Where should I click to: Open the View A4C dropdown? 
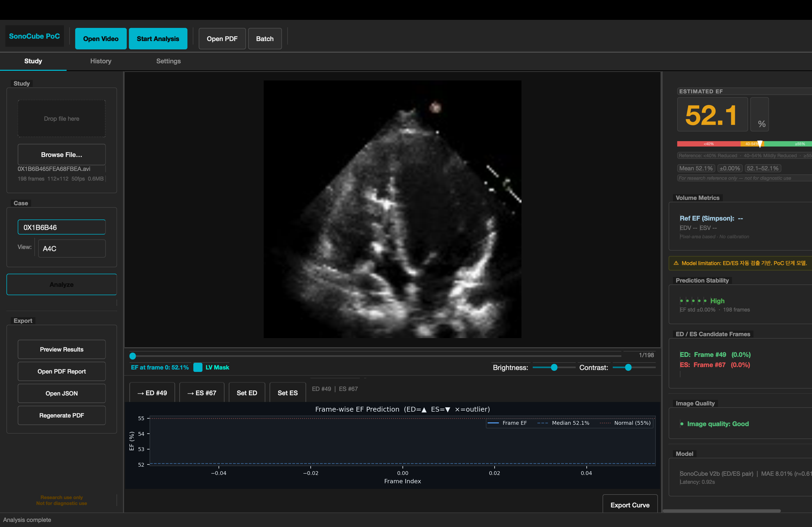click(72, 248)
